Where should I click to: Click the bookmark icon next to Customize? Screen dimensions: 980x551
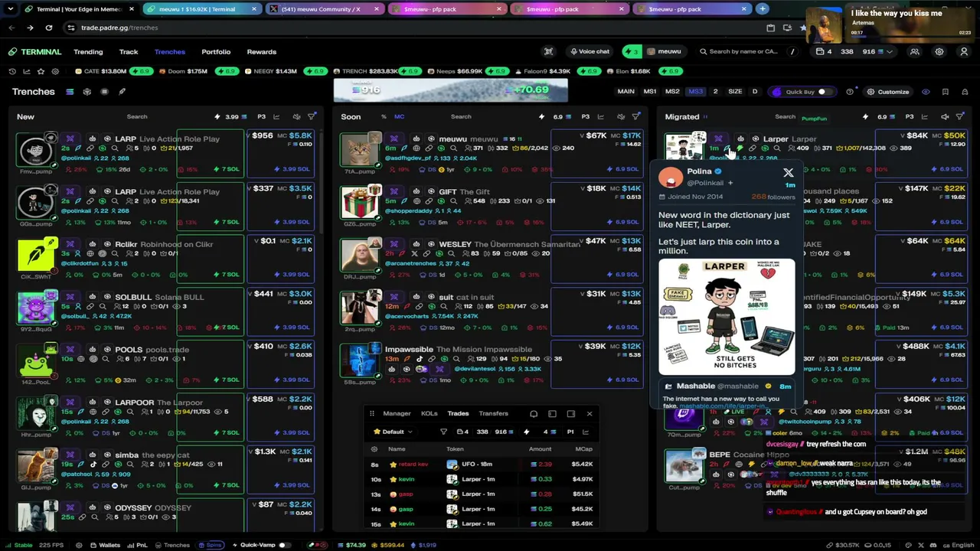(945, 92)
